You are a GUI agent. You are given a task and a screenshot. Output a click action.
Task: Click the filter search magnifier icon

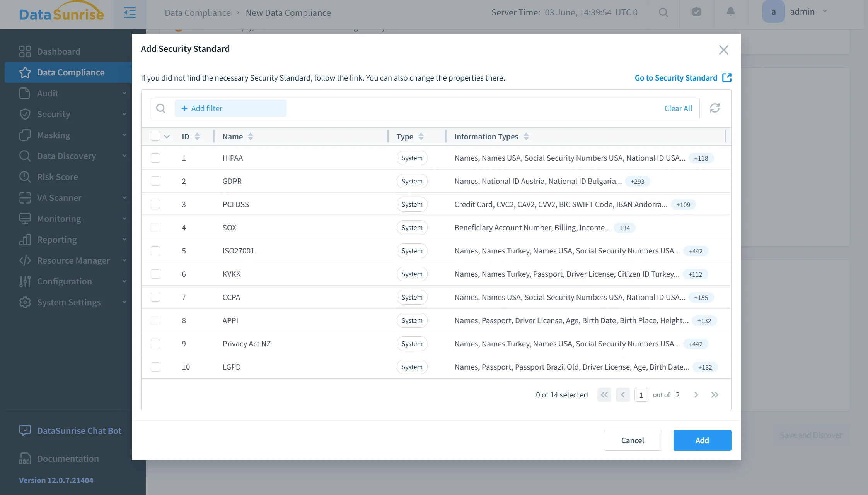click(161, 108)
